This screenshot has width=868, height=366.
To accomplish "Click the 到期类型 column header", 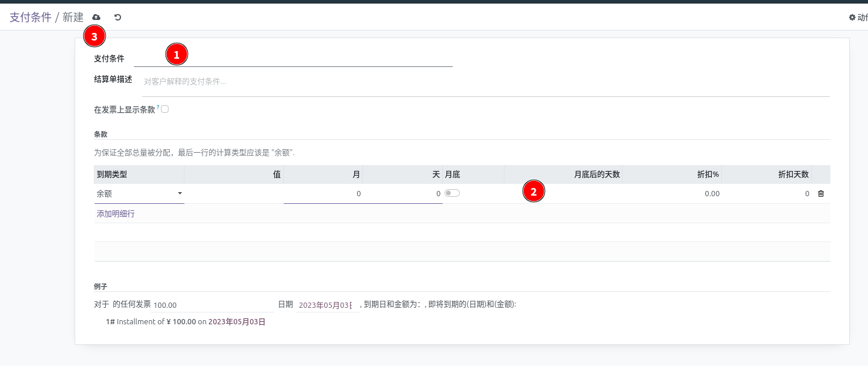I will tap(139, 174).
